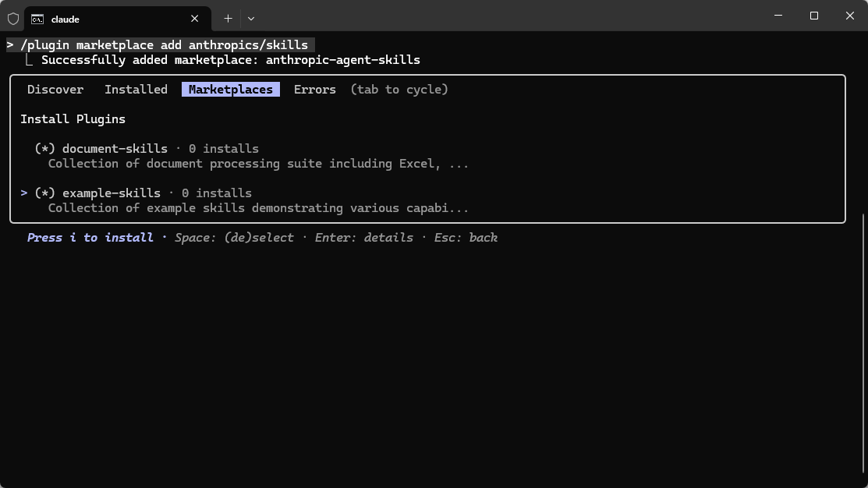Click the arrow cursor beside example-skills
The image size is (868, 488).
(24, 193)
